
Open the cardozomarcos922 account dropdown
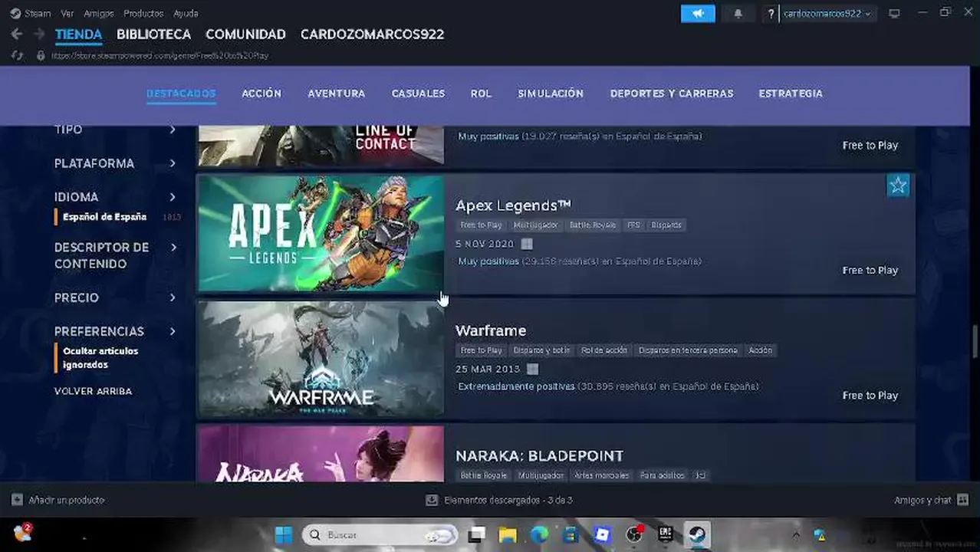click(827, 14)
